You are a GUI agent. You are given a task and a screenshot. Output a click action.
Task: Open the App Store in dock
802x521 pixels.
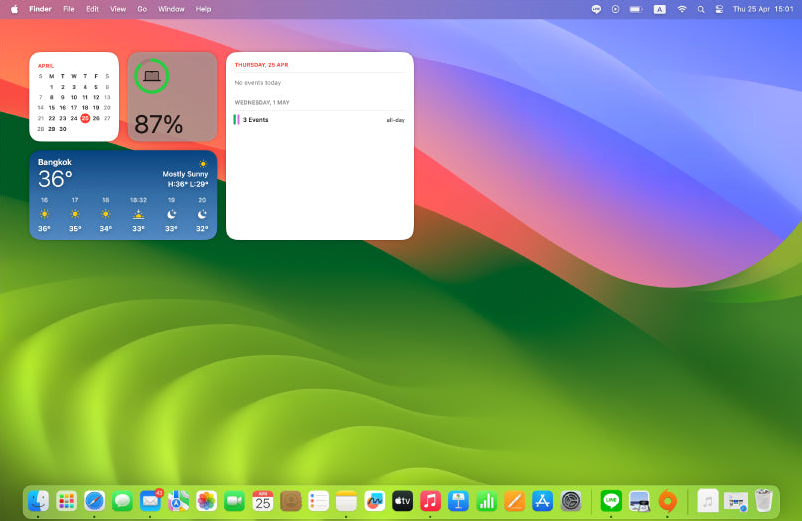click(542, 501)
